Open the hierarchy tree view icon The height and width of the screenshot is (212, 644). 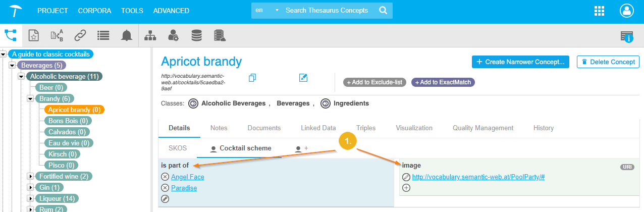click(11, 35)
